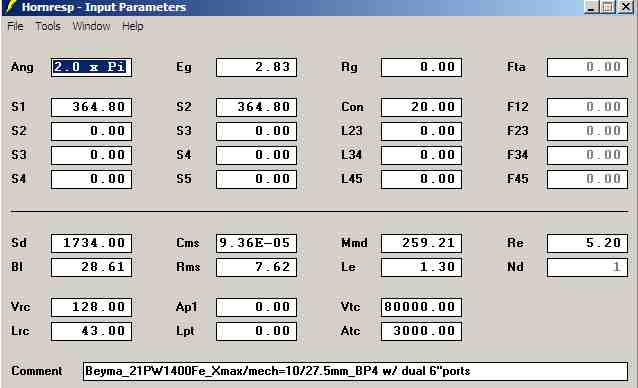This screenshot has width=638, height=388.
Task: Click the Mmd label
Action: pos(354,243)
